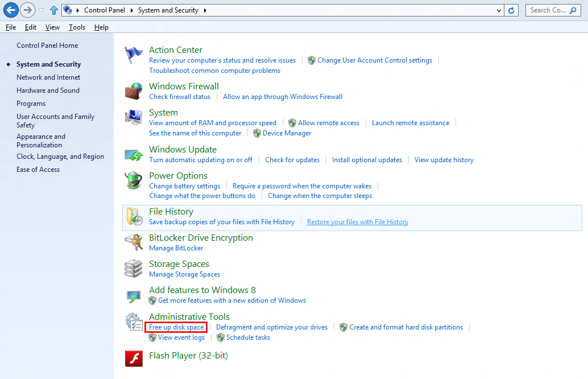Open the View menu

pyautogui.click(x=52, y=27)
